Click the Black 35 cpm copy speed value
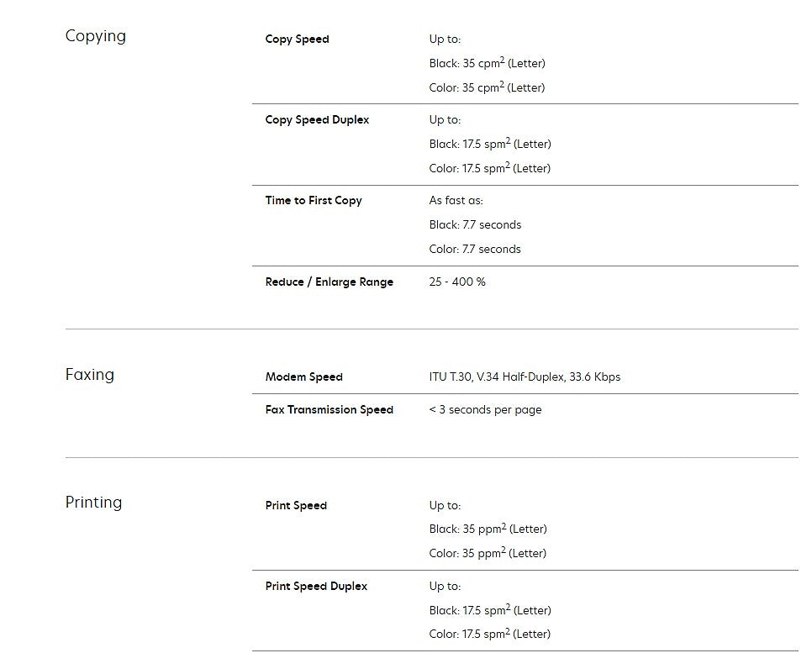This screenshot has height=653, width=812. tap(487, 63)
